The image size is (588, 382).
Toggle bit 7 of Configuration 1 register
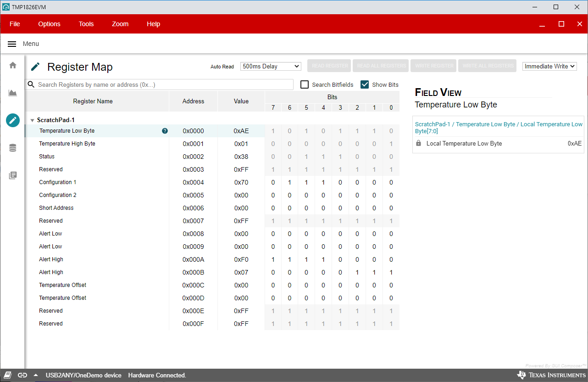pyautogui.click(x=273, y=182)
